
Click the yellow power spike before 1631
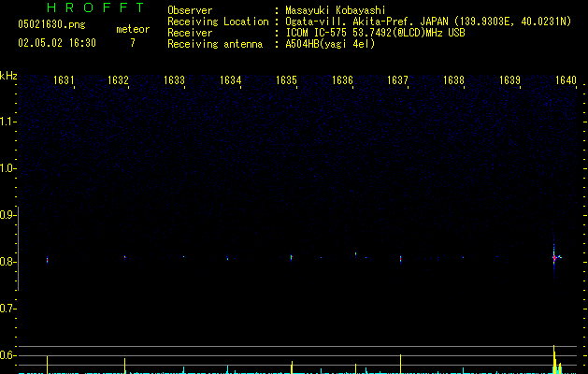pyautogui.click(x=48, y=365)
